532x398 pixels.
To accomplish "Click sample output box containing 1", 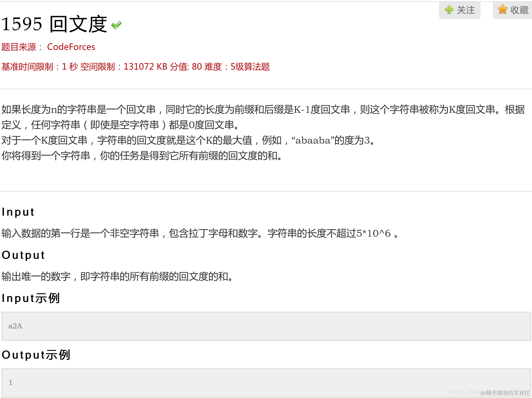I will (266, 383).
